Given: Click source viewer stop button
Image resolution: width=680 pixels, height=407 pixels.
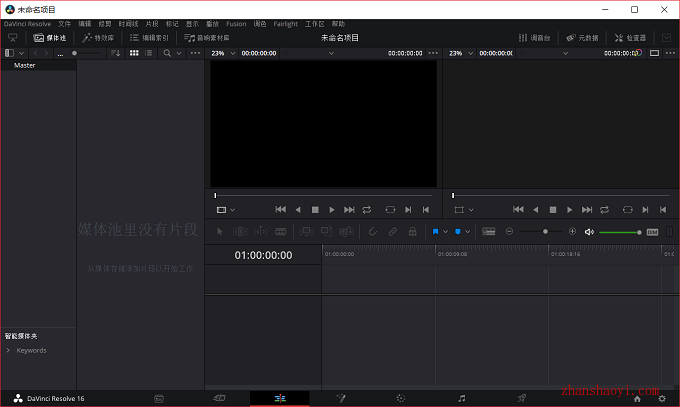Looking at the screenshot, I should pyautogui.click(x=315, y=210).
